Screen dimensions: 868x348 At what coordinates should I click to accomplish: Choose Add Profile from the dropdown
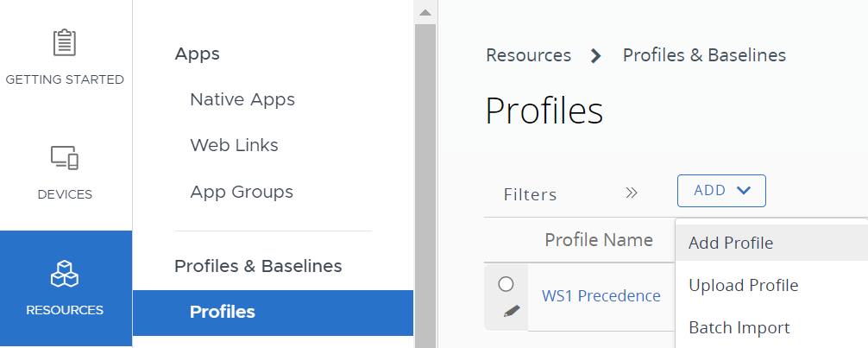(x=731, y=244)
